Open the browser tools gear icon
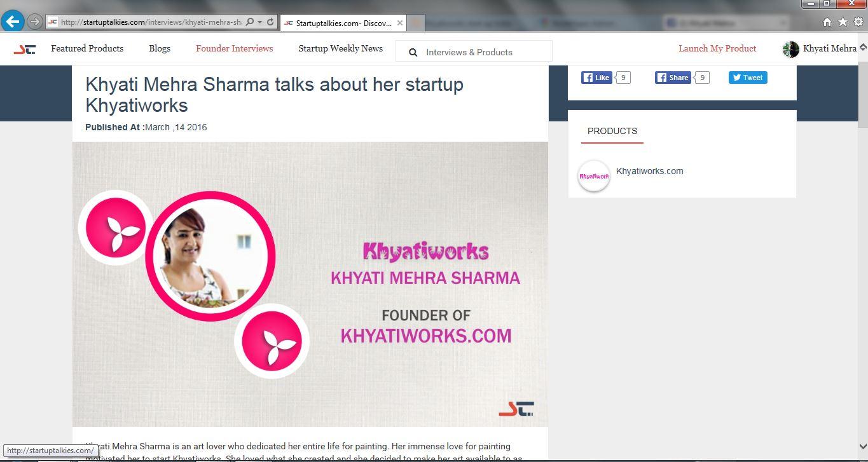This screenshot has width=868, height=462. tap(858, 22)
